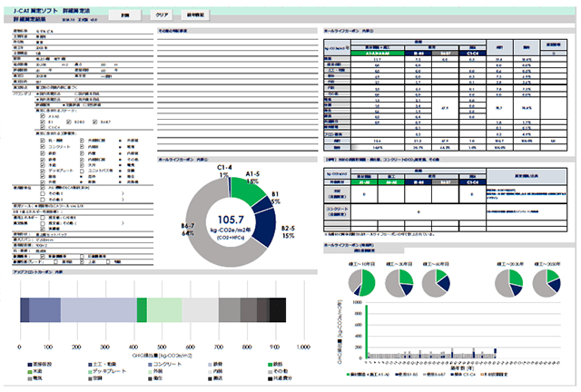The width and height of the screenshot is (581, 392).
Task: Toggle the コンクリート work-type checkbox
Action: pyautogui.click(x=43, y=147)
